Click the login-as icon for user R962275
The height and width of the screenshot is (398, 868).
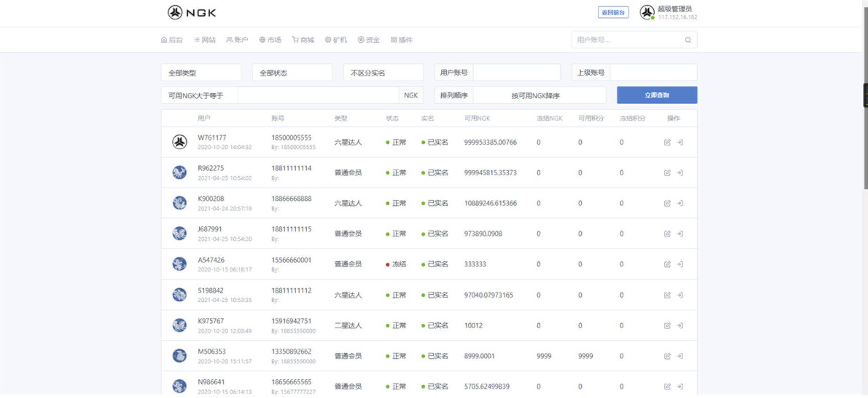tap(680, 173)
